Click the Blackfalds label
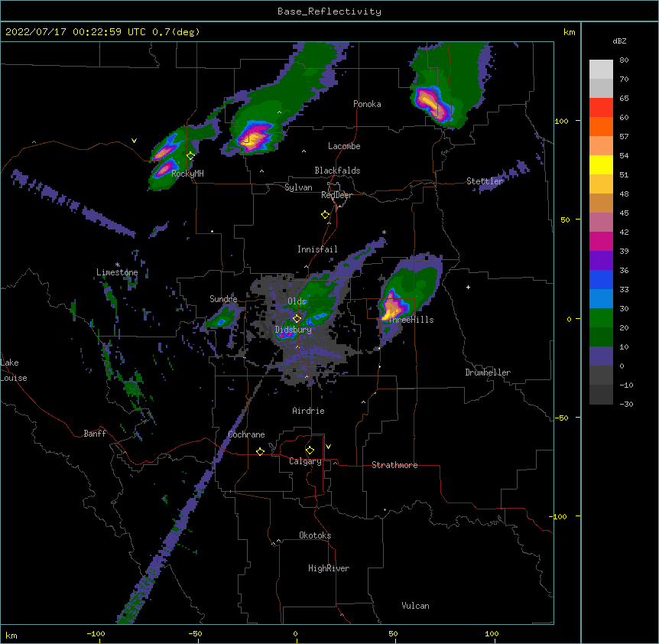 pyautogui.click(x=337, y=171)
